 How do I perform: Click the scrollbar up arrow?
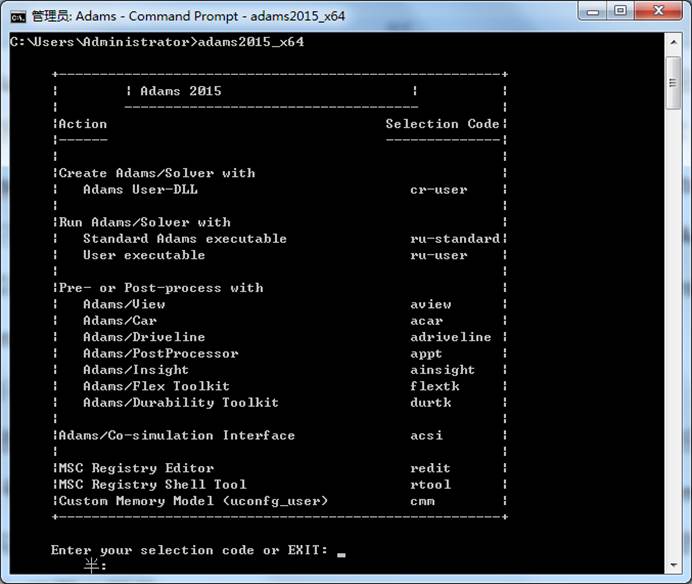coord(673,42)
